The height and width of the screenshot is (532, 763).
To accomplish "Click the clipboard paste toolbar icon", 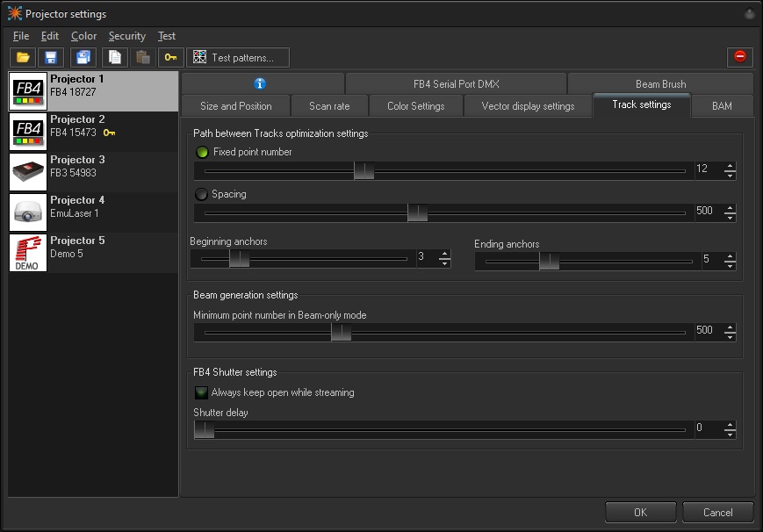I will pyautogui.click(x=142, y=58).
